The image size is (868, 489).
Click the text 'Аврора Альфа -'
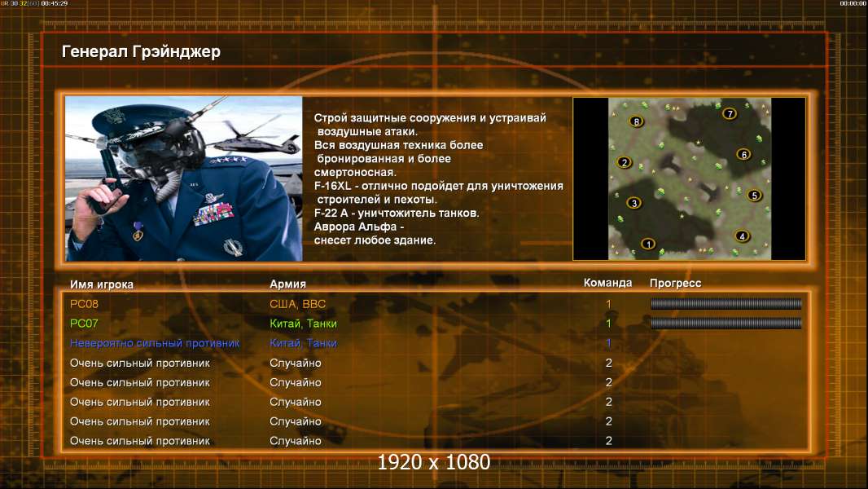359,227
